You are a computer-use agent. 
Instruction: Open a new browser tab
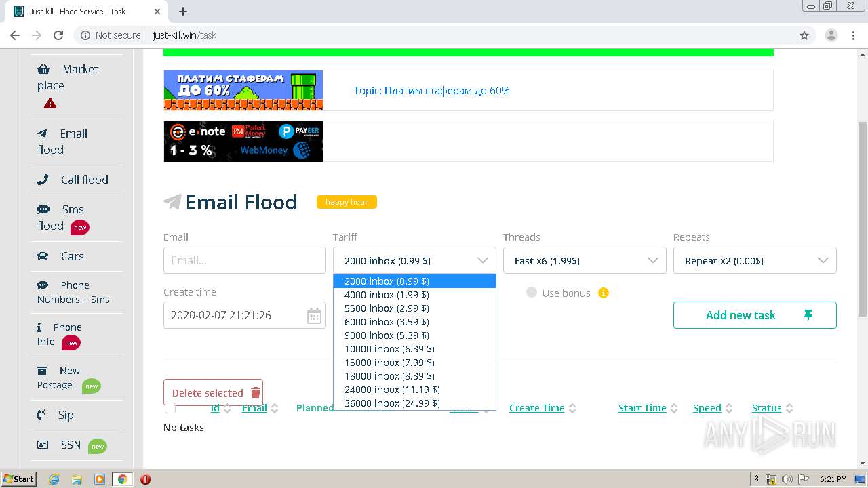pyautogui.click(x=183, y=12)
